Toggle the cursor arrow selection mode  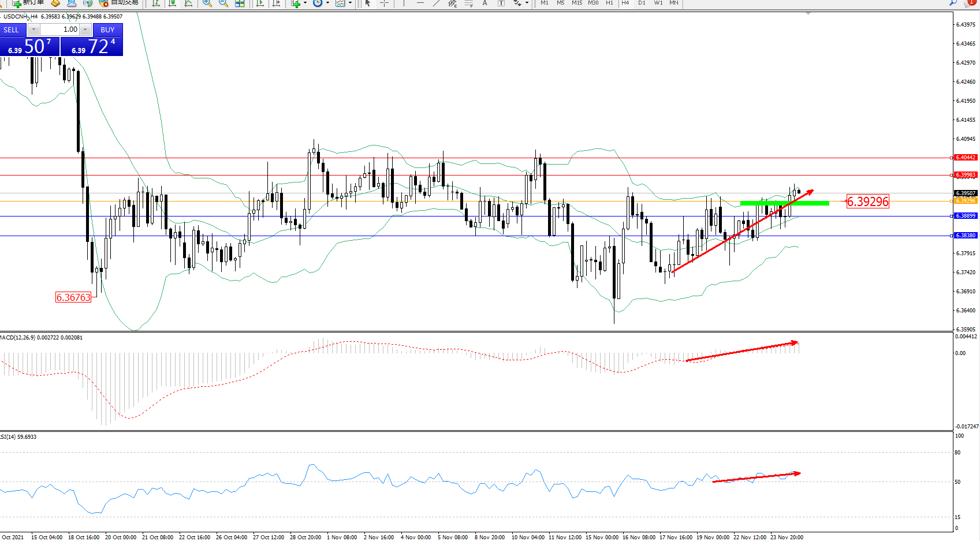368,3
